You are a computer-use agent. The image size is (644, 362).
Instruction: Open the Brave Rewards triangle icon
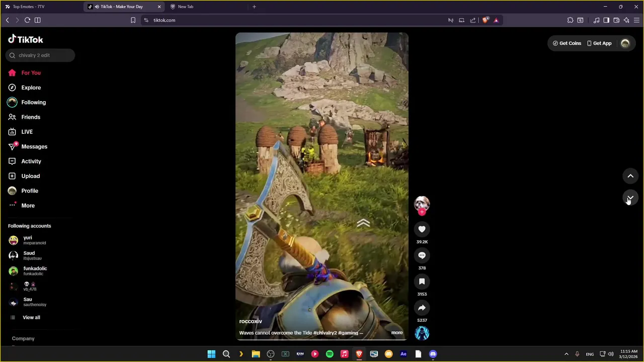point(496,20)
